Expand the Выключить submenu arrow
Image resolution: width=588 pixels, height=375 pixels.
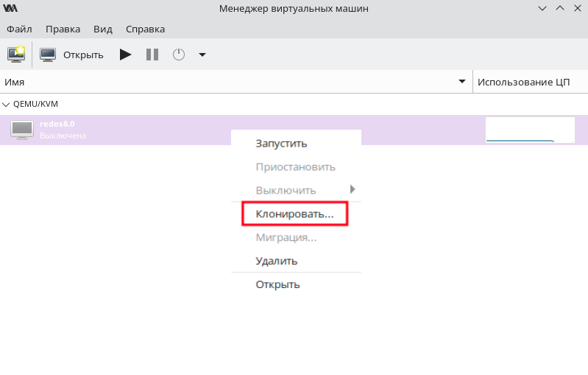click(x=352, y=189)
